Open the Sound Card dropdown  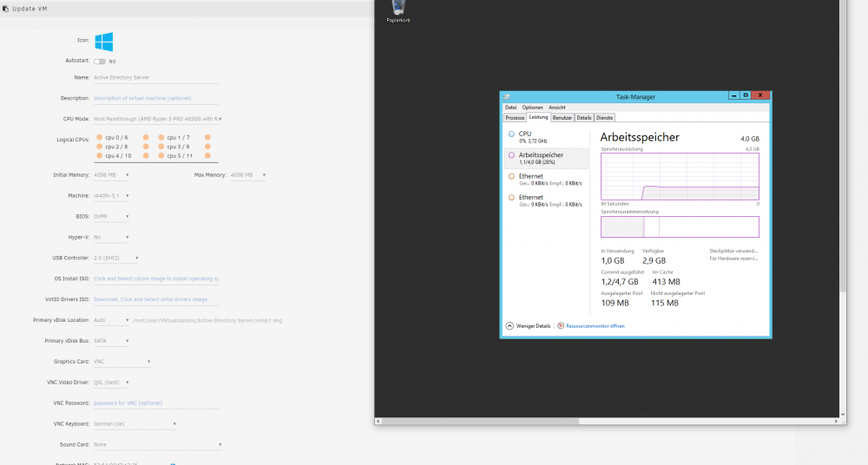pos(158,444)
